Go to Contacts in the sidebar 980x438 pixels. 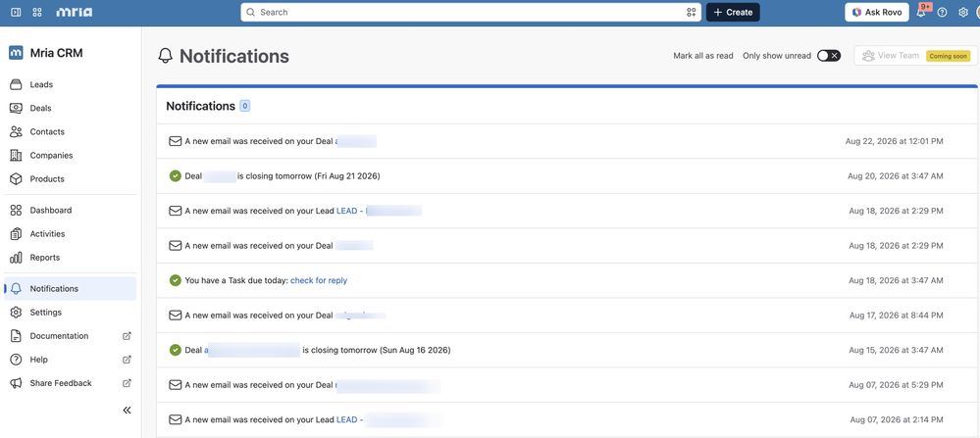pyautogui.click(x=70, y=131)
